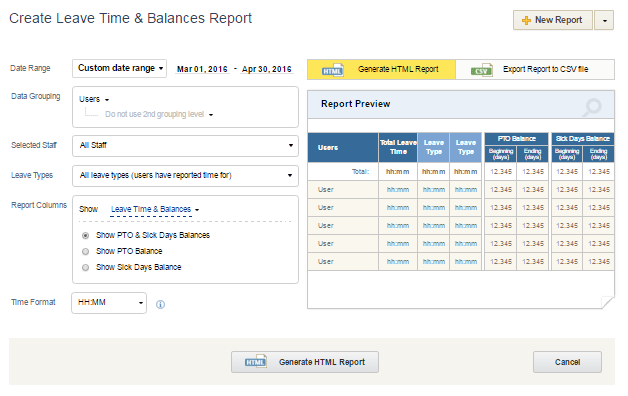The height and width of the screenshot is (396, 628).
Task: Switch to Export Report to CSV file tab
Action: (x=535, y=70)
